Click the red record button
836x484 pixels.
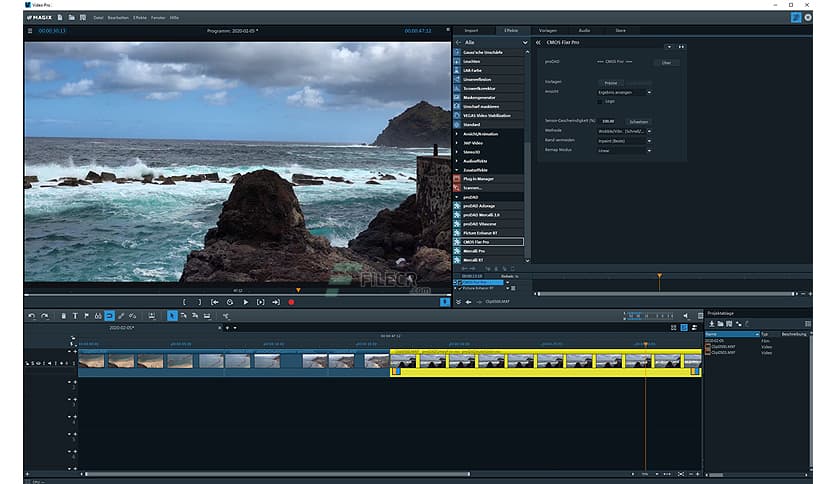291,302
